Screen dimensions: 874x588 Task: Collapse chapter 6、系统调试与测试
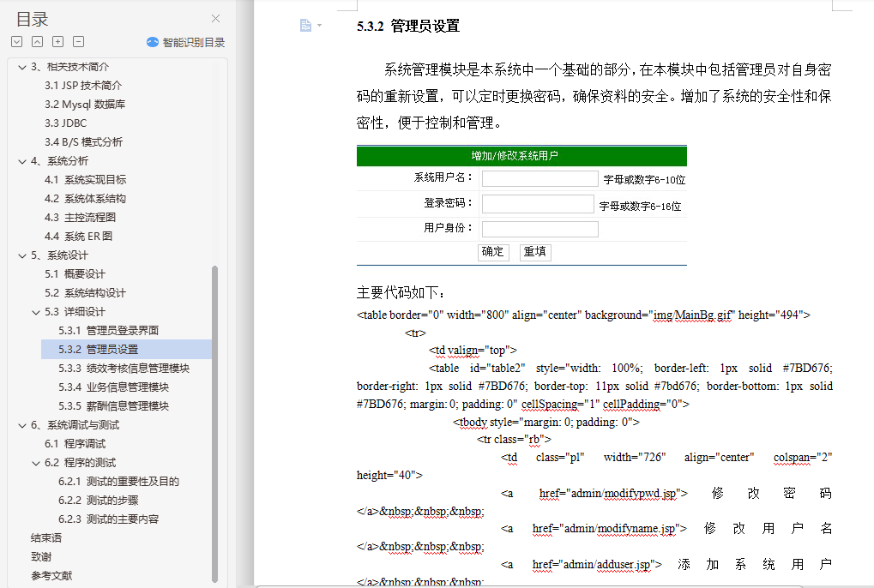click(22, 425)
